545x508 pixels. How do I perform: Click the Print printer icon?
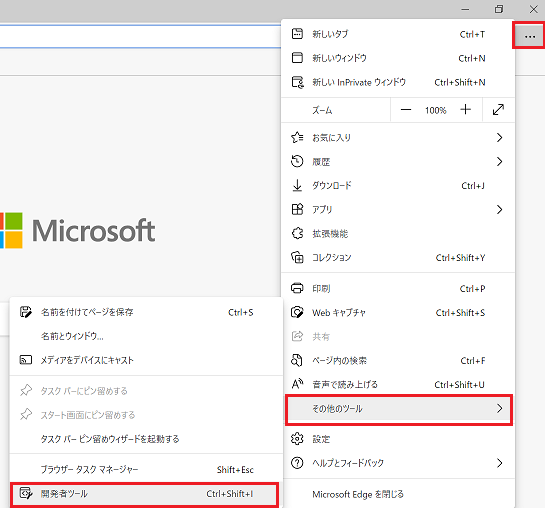click(297, 288)
